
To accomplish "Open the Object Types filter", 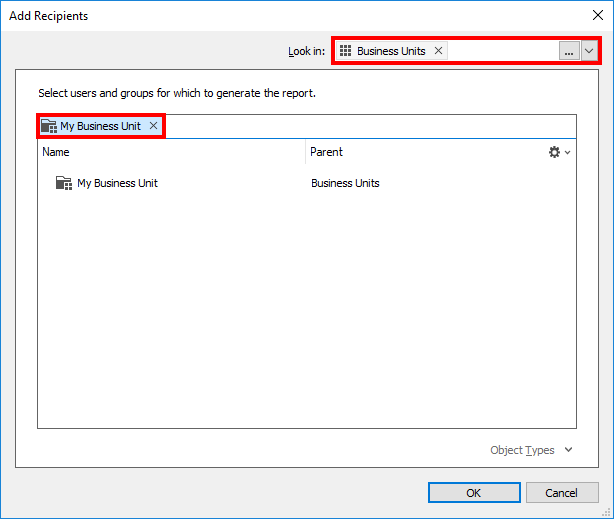I will [x=522, y=450].
